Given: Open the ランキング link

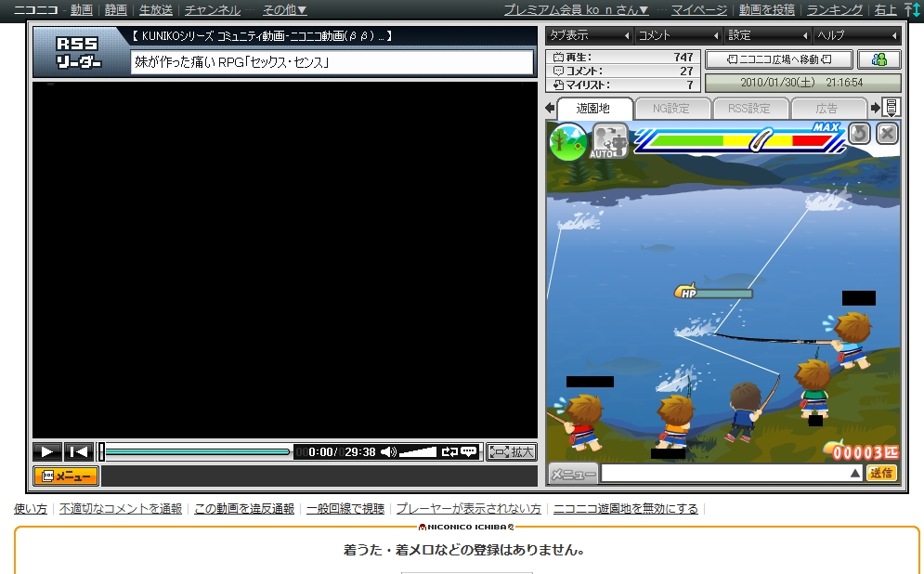Looking at the screenshot, I should point(835,10).
